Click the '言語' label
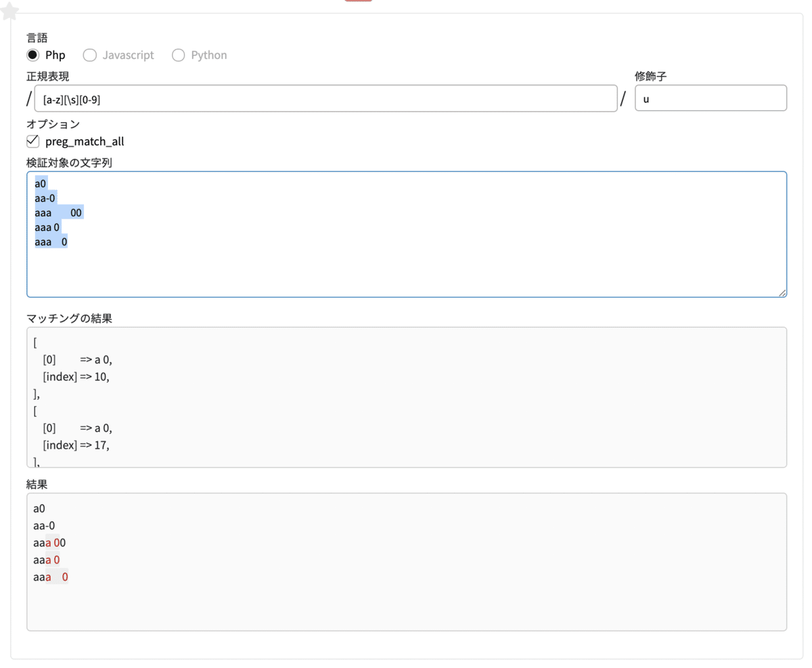The image size is (812, 668). 37,38
